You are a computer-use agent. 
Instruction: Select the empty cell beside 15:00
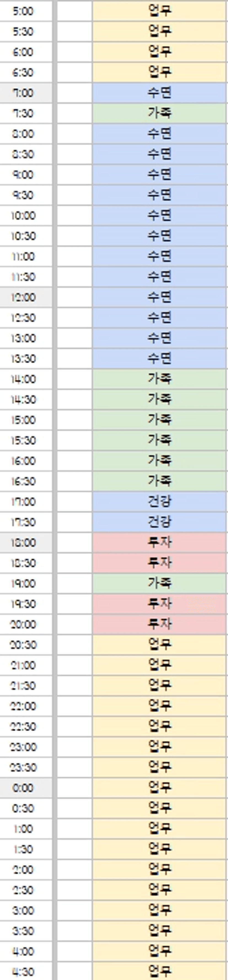(x=74, y=420)
